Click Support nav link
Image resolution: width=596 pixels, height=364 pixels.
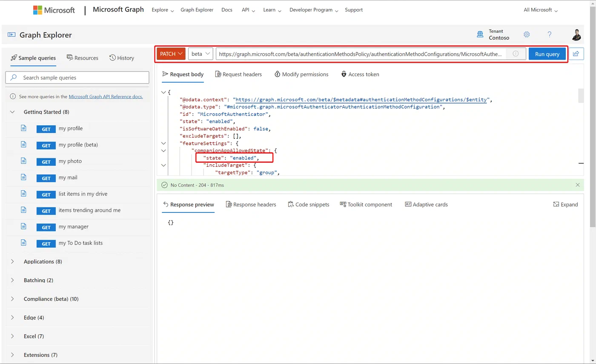pos(354,10)
